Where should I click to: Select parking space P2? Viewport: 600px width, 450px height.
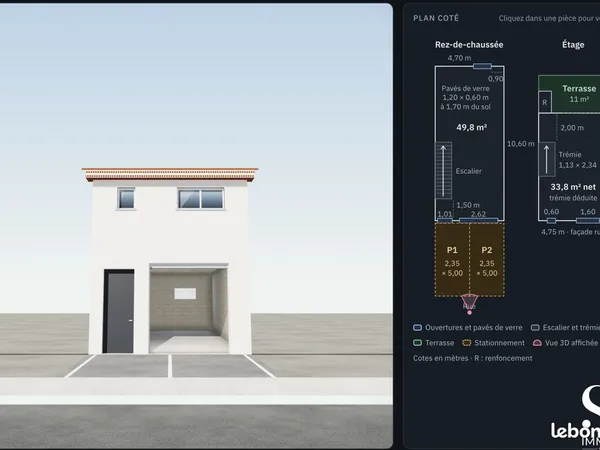point(487,260)
